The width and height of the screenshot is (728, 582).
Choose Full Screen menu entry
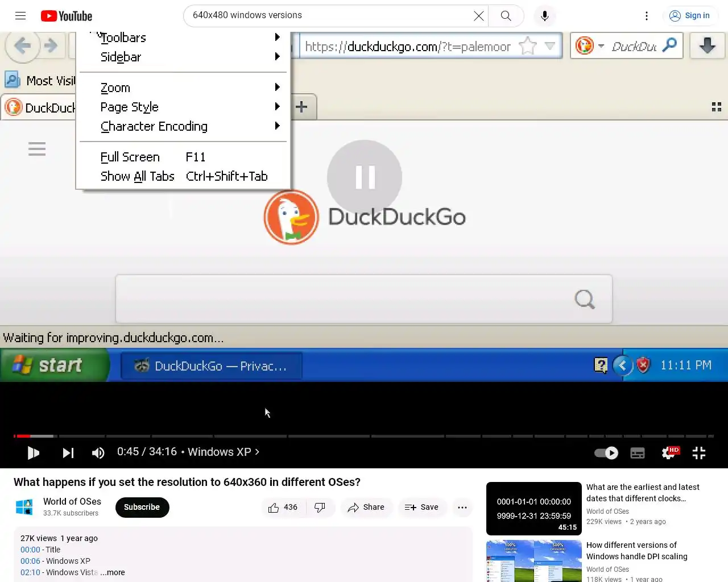(x=183, y=157)
